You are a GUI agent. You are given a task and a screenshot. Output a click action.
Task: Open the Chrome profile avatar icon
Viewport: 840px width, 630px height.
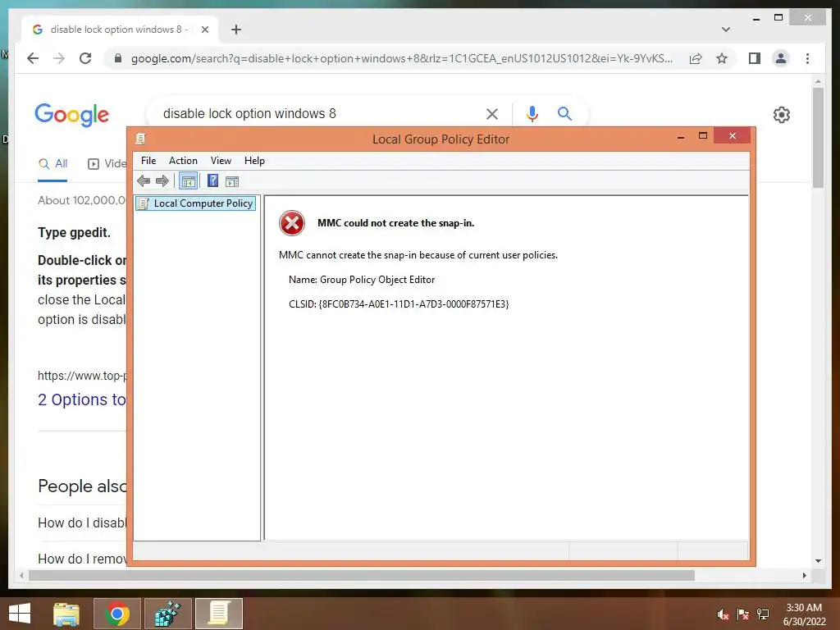click(x=781, y=58)
